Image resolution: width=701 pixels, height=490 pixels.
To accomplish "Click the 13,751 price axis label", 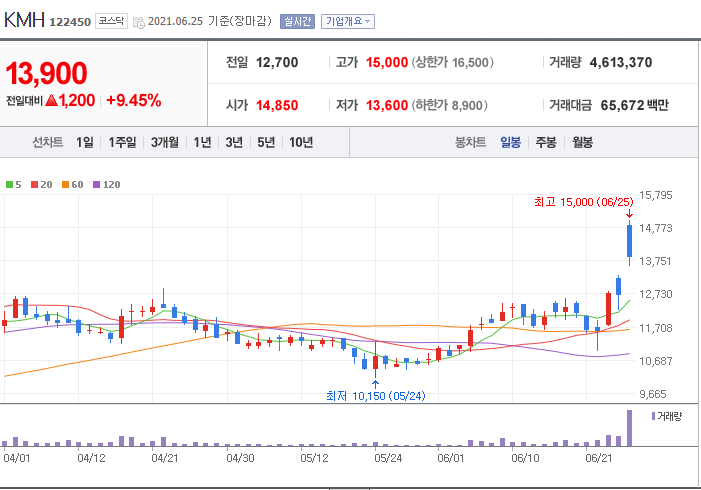I will [655, 261].
